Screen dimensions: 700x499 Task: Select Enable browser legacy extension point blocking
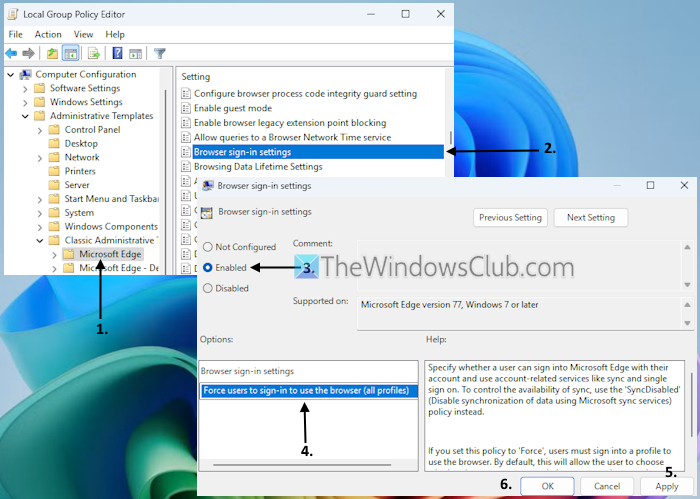(x=290, y=123)
